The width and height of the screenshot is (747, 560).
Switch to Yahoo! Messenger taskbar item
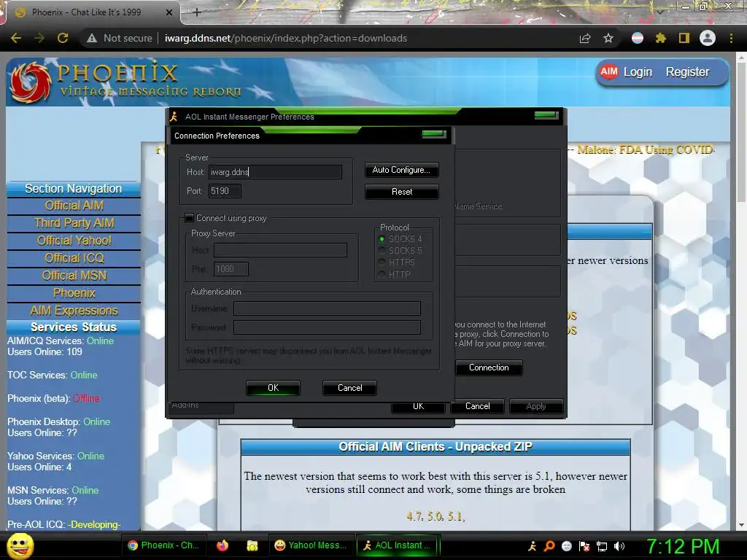[x=311, y=545]
